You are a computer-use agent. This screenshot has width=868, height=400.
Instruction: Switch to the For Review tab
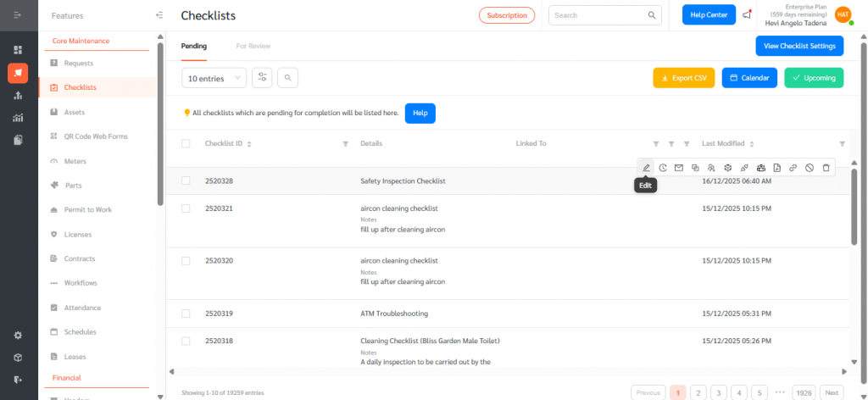[253, 46]
